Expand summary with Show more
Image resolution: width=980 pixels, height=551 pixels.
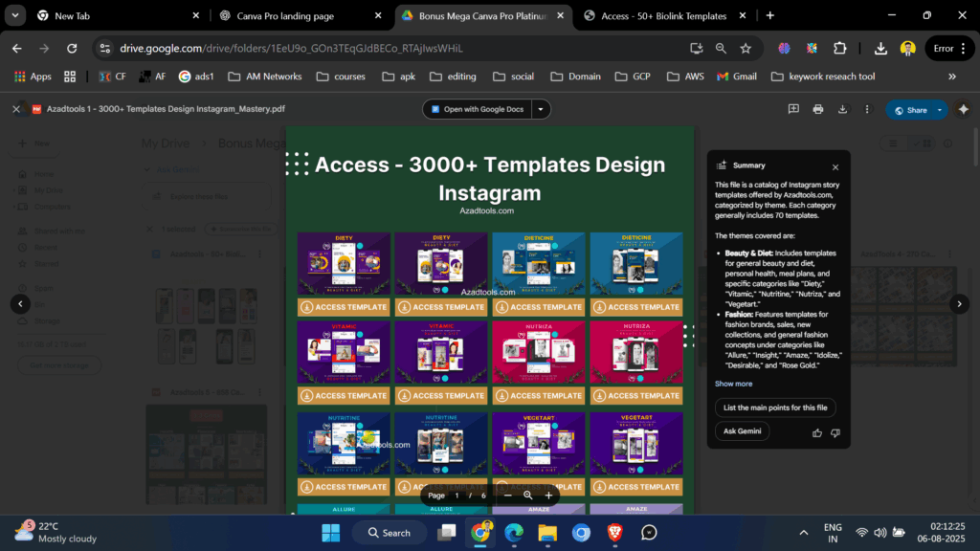733,384
